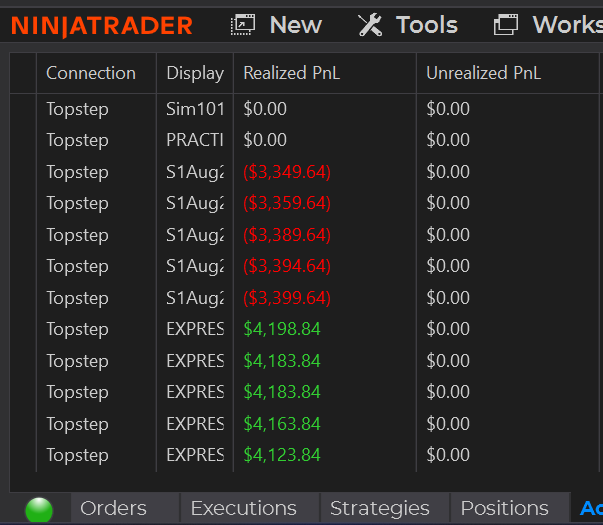Click the NinjaTrader logo
603x525 pixels.
point(102,26)
